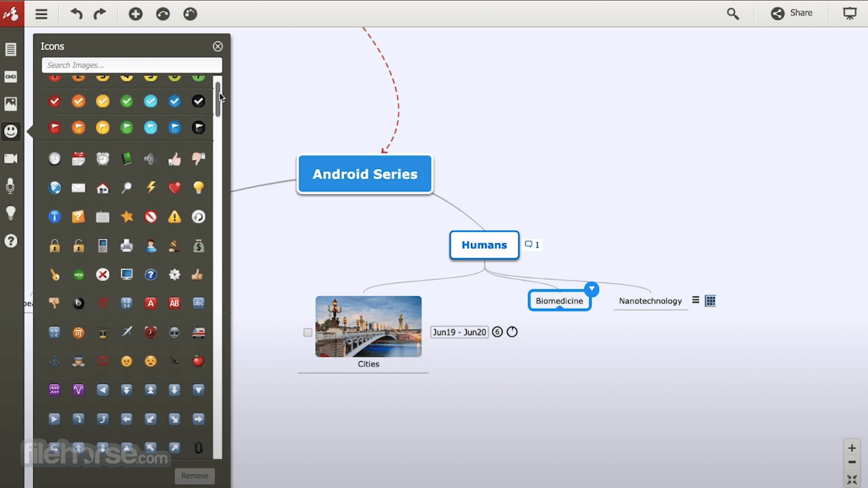Open the comment bubble next to Humans
This screenshot has height=488, width=868.
point(532,245)
